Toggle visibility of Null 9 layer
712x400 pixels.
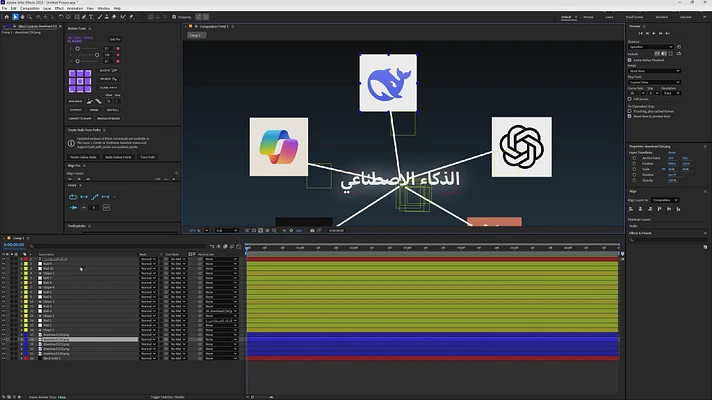pyautogui.click(x=4, y=264)
